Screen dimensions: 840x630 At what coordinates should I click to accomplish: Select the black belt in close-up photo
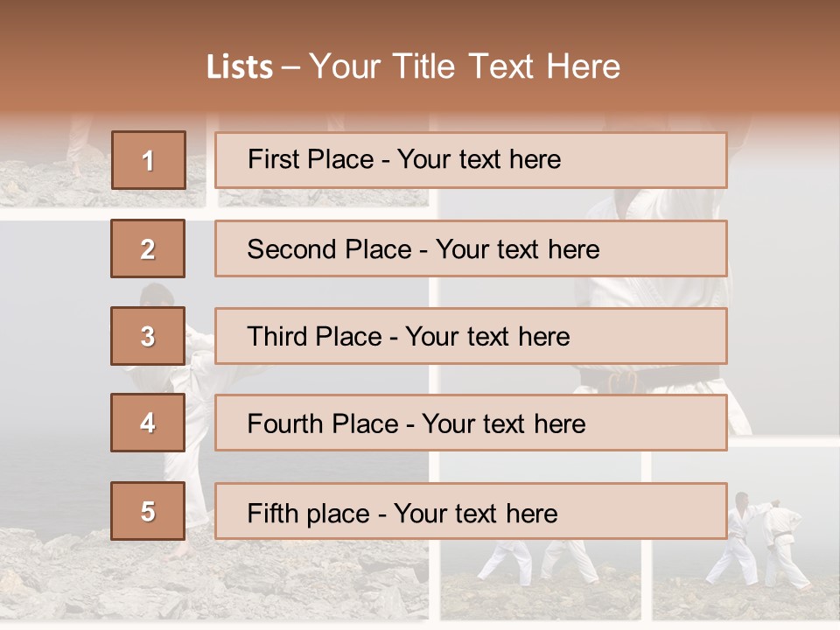647,380
